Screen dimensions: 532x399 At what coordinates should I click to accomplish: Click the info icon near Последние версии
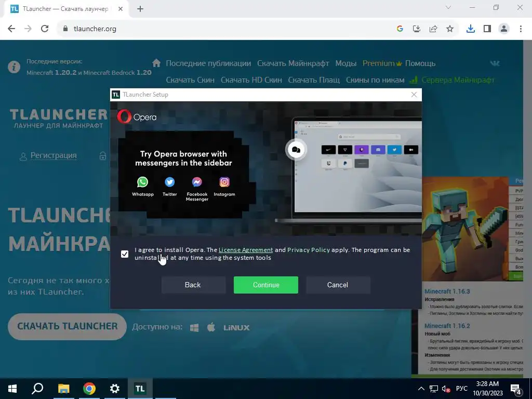[14, 67]
